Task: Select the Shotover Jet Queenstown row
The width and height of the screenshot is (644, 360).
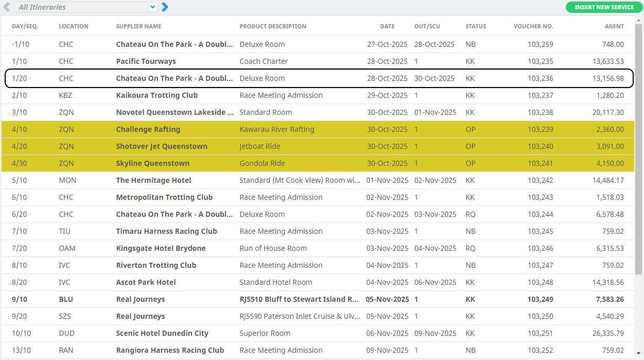Action: pos(162,146)
